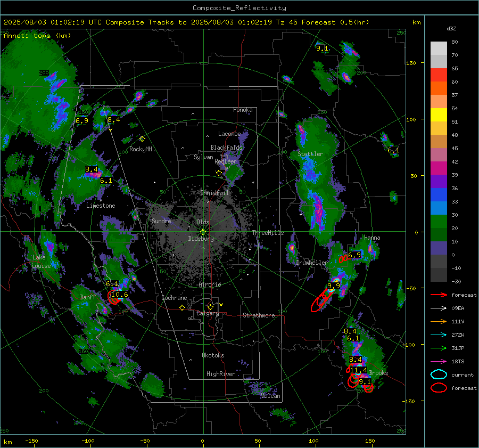
Task: Click the cyan current ellipse legend symbol
Action: [439, 374]
